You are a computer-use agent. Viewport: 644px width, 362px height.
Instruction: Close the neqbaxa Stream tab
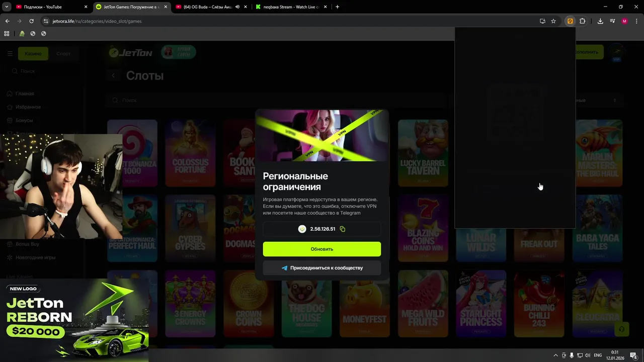tap(325, 7)
